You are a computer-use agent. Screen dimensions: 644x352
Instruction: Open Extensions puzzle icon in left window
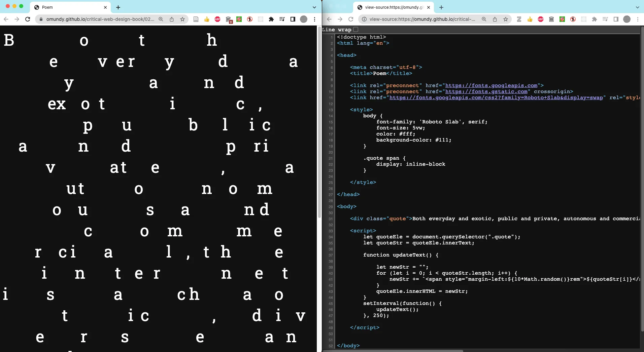271,19
